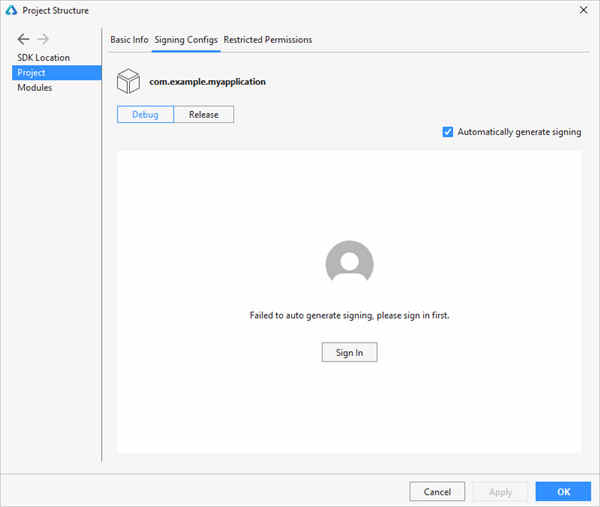Click the DevEco logo in the title bar
The image size is (600, 507).
(11, 10)
